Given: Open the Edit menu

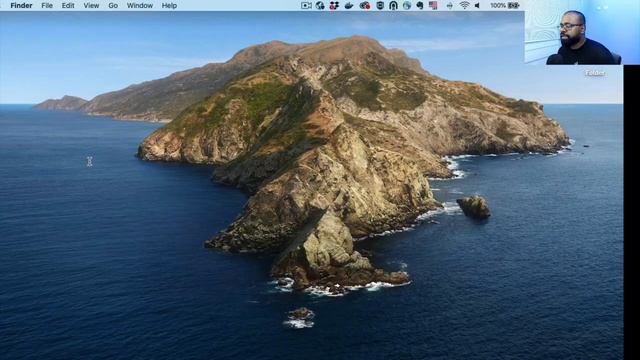Looking at the screenshot, I should 68,6.
